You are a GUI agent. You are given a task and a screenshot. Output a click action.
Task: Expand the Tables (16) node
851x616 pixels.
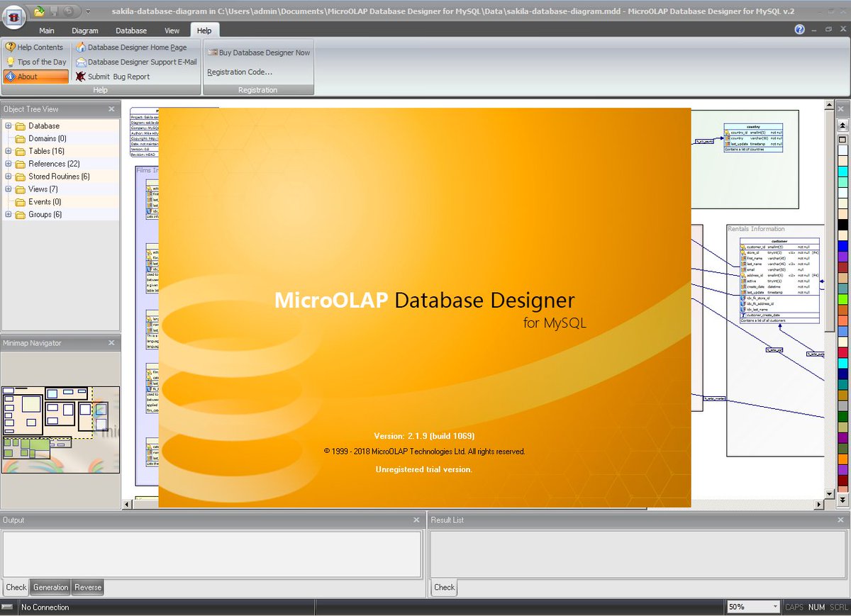tap(9, 151)
